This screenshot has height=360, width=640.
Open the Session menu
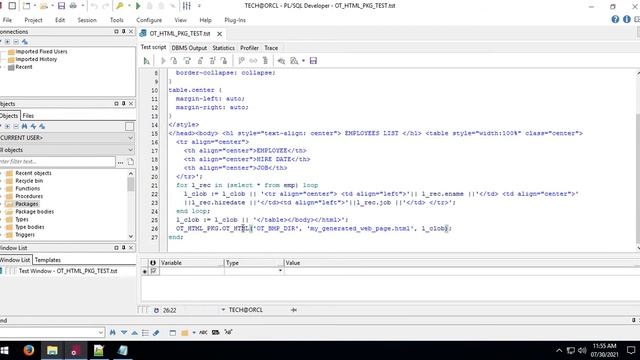[87, 20]
